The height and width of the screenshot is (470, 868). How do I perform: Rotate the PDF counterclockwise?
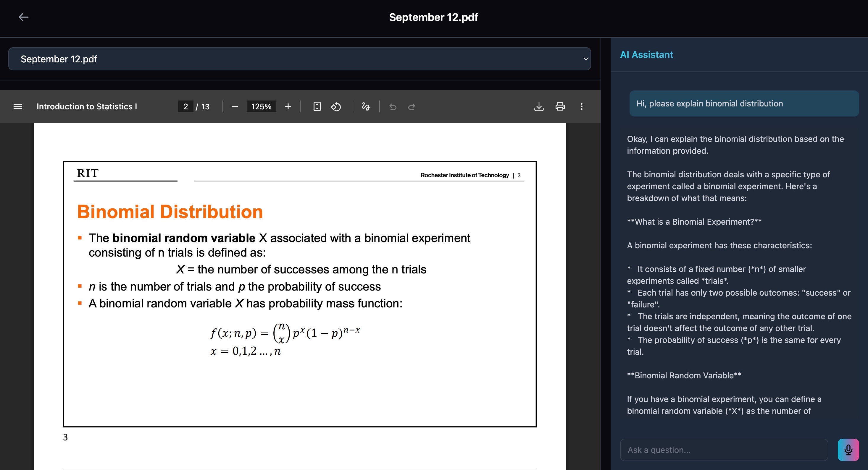coord(336,107)
